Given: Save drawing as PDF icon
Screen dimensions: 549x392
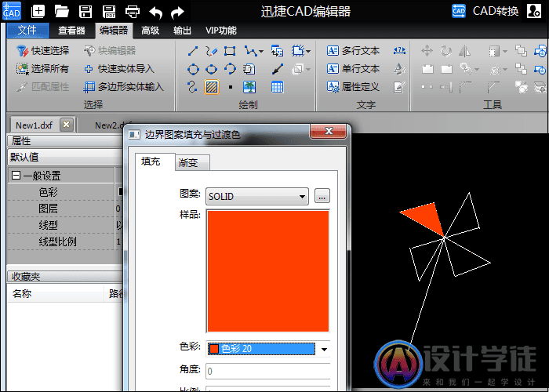Looking at the screenshot, I should [x=109, y=12].
